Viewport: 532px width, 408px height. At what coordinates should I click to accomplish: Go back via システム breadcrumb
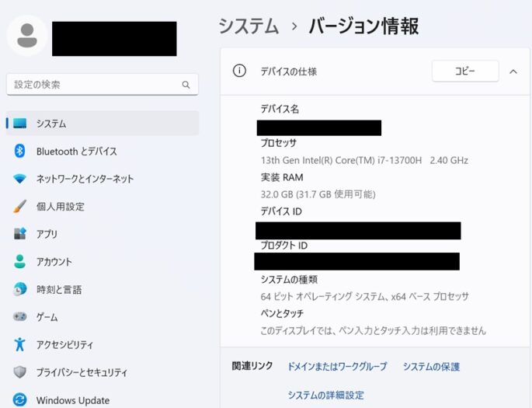tap(249, 26)
